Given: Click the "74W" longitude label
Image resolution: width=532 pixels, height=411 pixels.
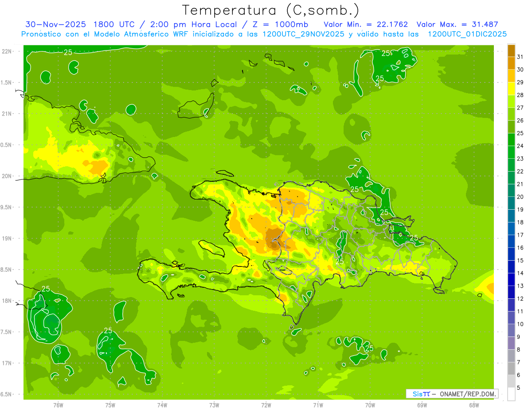Looking at the screenshot, I should pos(162,405).
